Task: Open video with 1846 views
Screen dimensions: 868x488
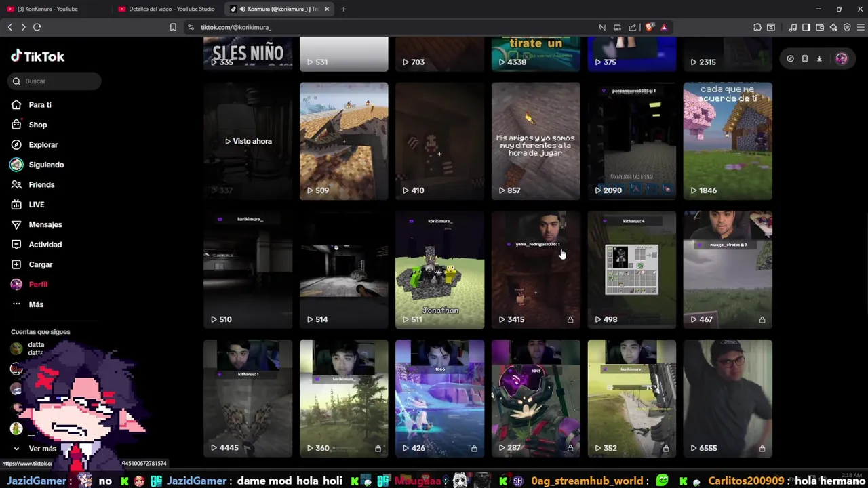Action: coord(728,141)
